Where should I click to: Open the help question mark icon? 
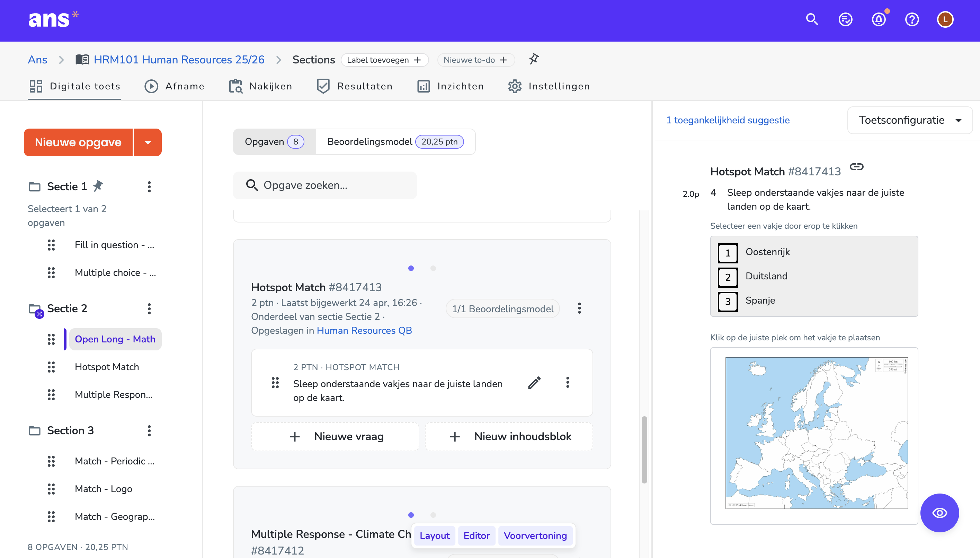(912, 19)
